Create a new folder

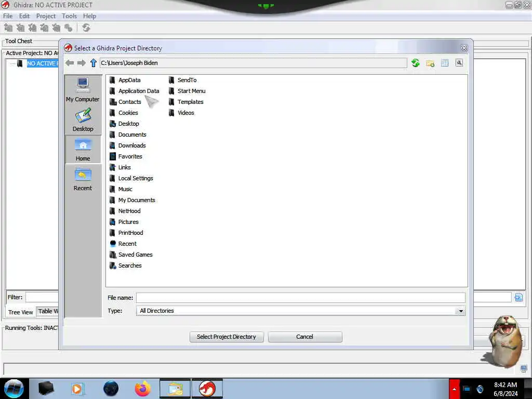point(430,63)
